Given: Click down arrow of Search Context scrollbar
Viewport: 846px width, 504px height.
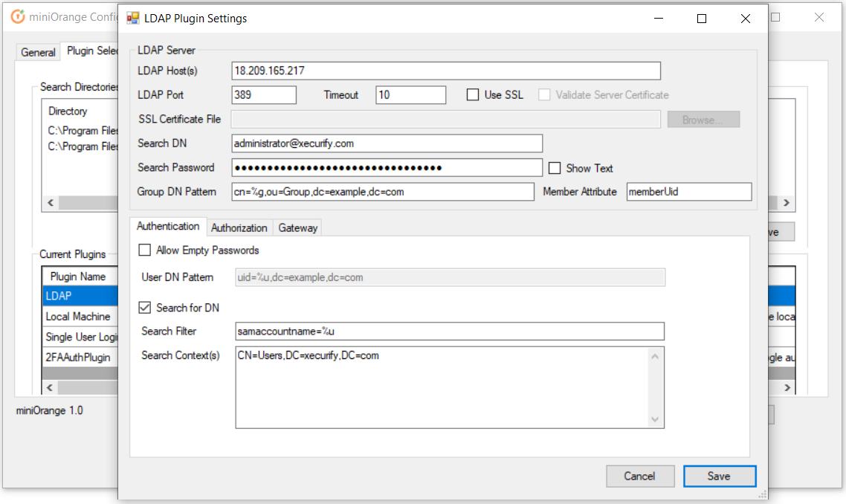Looking at the screenshot, I should [x=655, y=419].
